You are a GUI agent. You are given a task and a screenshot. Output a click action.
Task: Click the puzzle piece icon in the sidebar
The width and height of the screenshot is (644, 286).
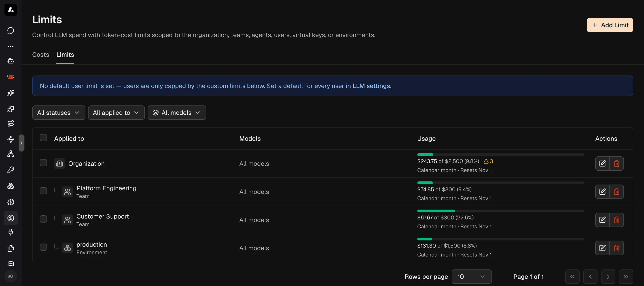coord(11,109)
